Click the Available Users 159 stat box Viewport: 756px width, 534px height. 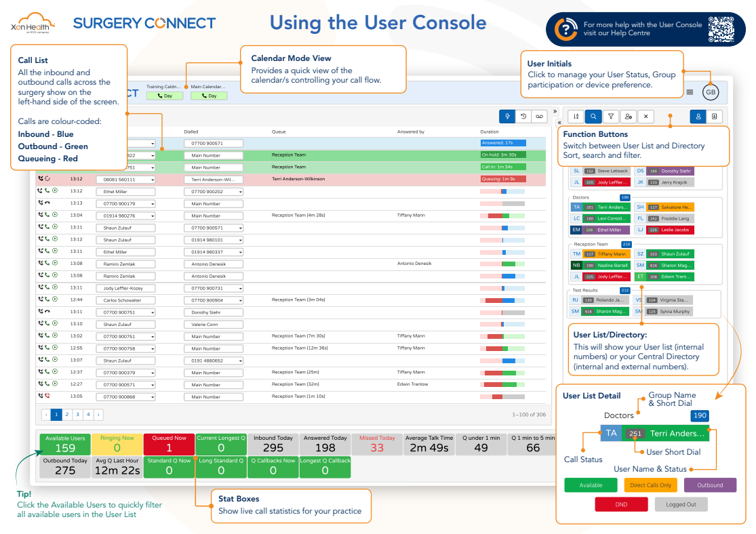click(65, 444)
